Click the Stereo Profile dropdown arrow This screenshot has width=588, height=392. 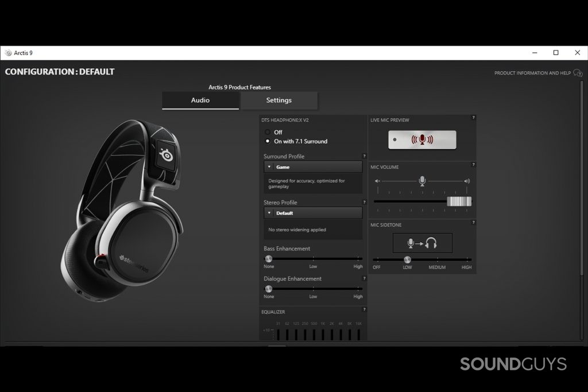pyautogui.click(x=269, y=213)
